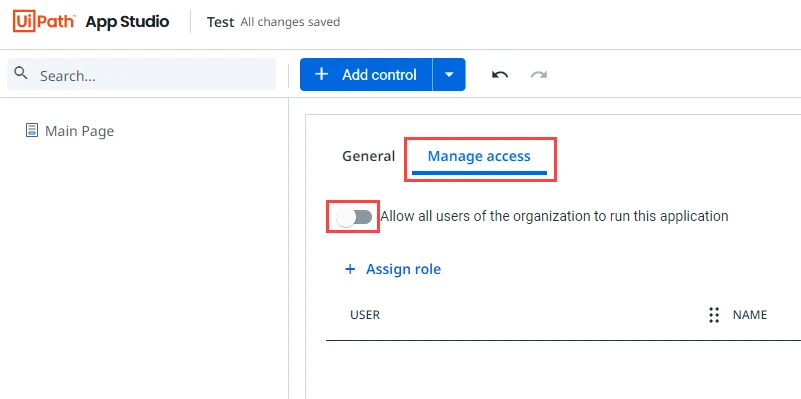Image resolution: width=801 pixels, height=399 pixels.
Task: Click the Assign role link
Action: (403, 269)
